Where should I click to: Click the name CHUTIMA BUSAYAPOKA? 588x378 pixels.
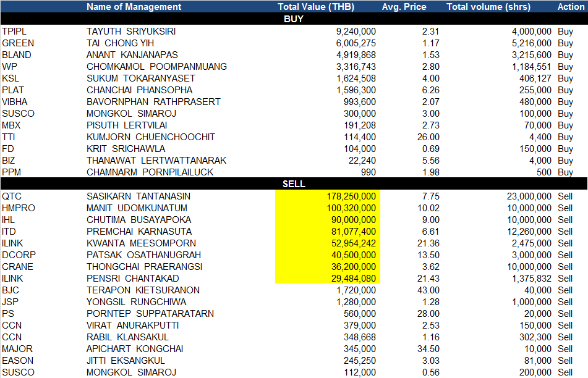(x=138, y=219)
